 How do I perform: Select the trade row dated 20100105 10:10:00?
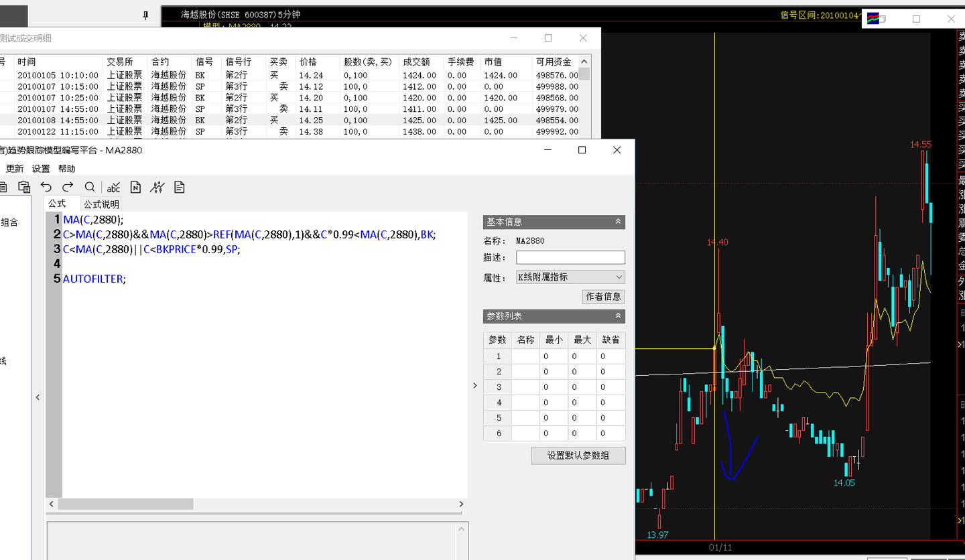(289, 76)
